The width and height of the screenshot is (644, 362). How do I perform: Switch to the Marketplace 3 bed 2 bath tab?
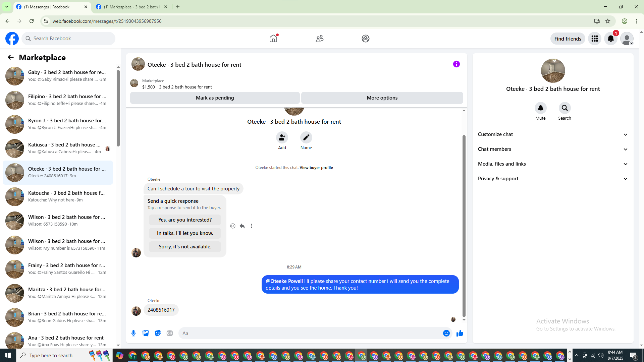tap(131, 7)
